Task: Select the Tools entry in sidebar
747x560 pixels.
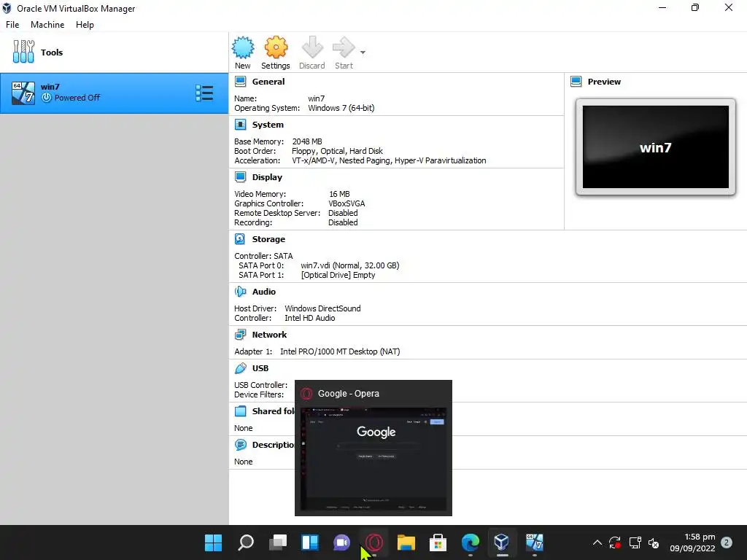Action: pos(115,52)
